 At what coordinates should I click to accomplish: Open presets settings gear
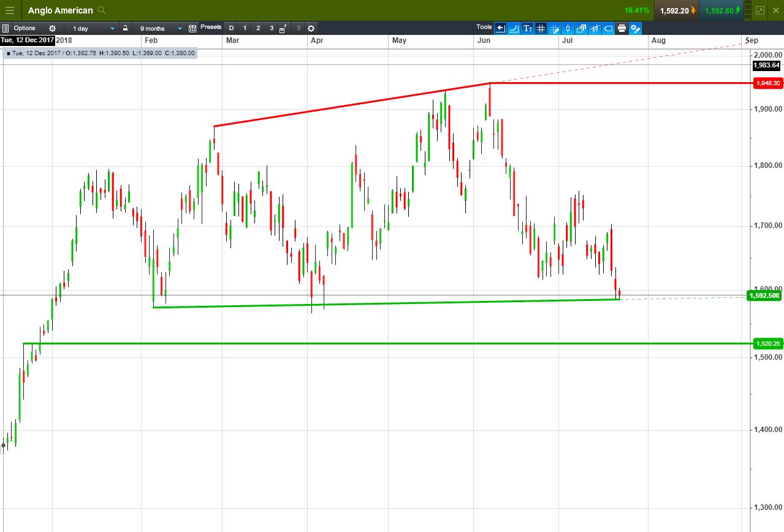(311, 28)
